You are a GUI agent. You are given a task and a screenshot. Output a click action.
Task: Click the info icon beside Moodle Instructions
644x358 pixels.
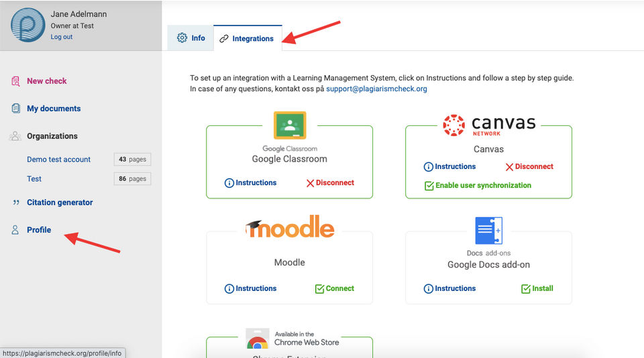[229, 289]
